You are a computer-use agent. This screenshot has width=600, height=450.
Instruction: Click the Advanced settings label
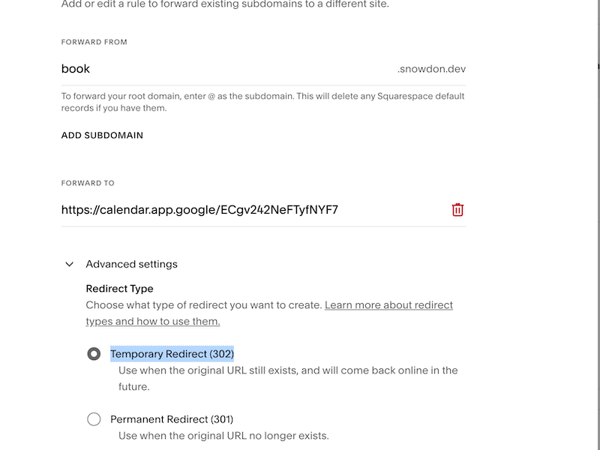131,265
